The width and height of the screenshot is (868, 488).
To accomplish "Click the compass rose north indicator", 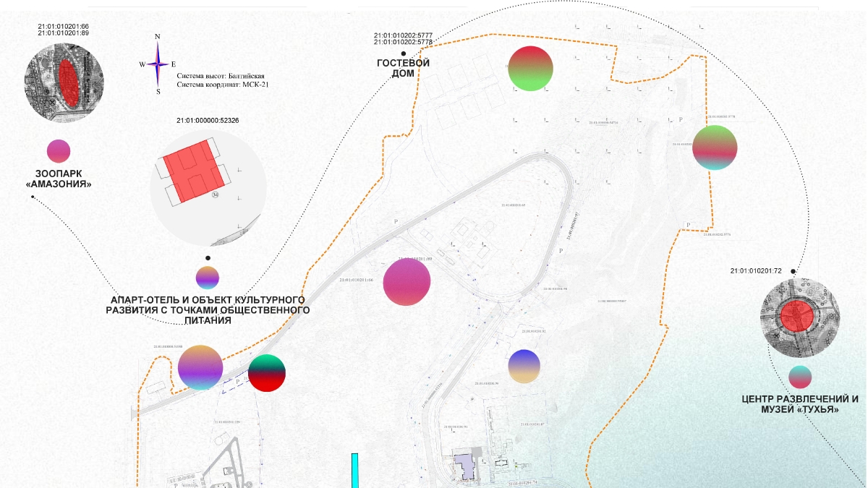I will pos(158,38).
